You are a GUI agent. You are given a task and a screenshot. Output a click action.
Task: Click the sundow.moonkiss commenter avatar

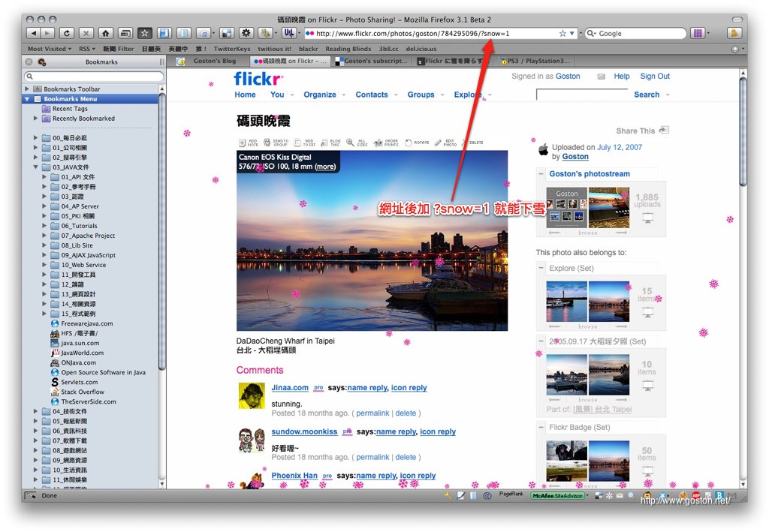252,440
